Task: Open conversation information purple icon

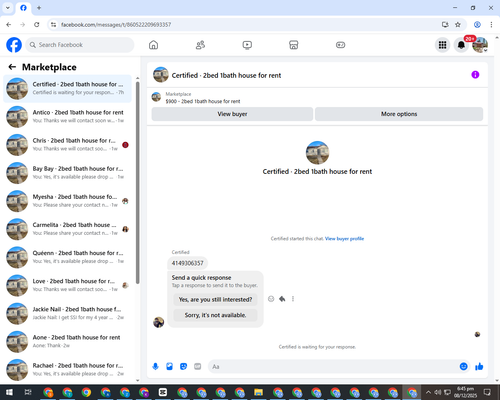Action: coord(475,75)
